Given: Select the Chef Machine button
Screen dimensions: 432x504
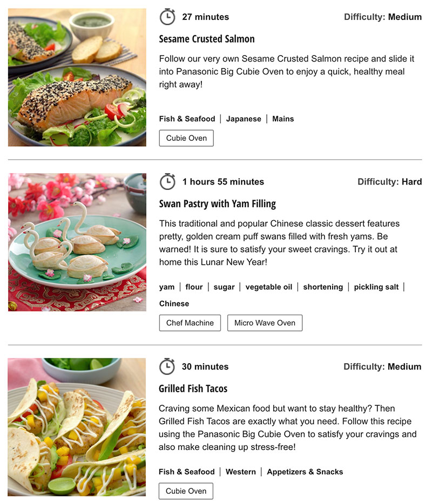Looking at the screenshot, I should [x=190, y=323].
